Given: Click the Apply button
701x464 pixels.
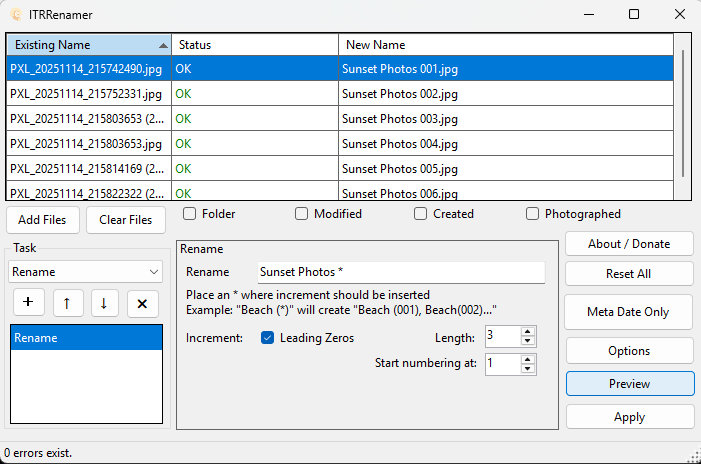Looking at the screenshot, I should tap(629, 417).
